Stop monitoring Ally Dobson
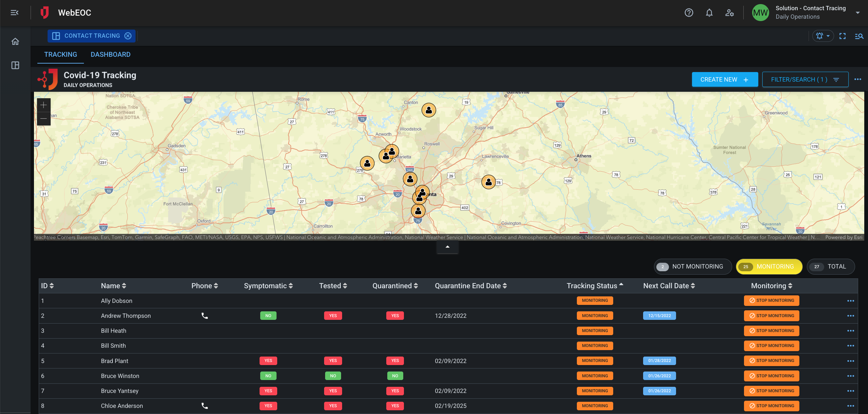Screen dimensions: 868x414 click(x=771, y=300)
